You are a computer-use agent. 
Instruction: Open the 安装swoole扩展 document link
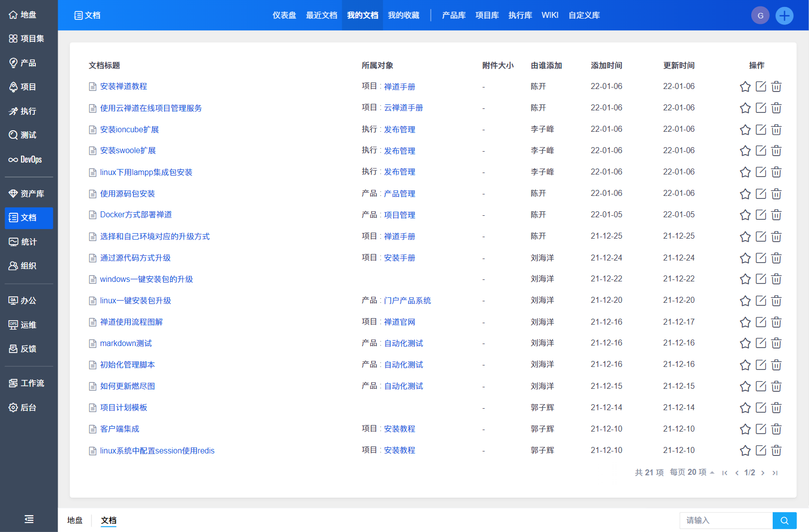tap(128, 151)
